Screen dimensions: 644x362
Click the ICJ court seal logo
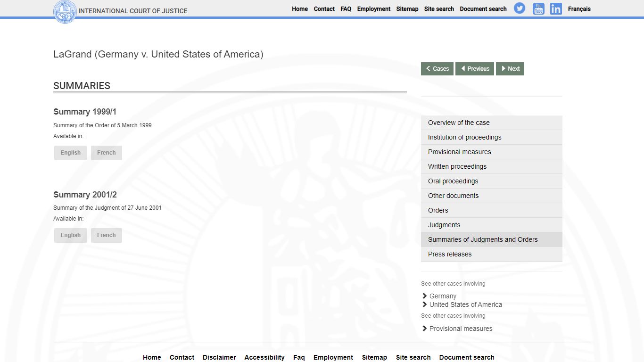65,12
